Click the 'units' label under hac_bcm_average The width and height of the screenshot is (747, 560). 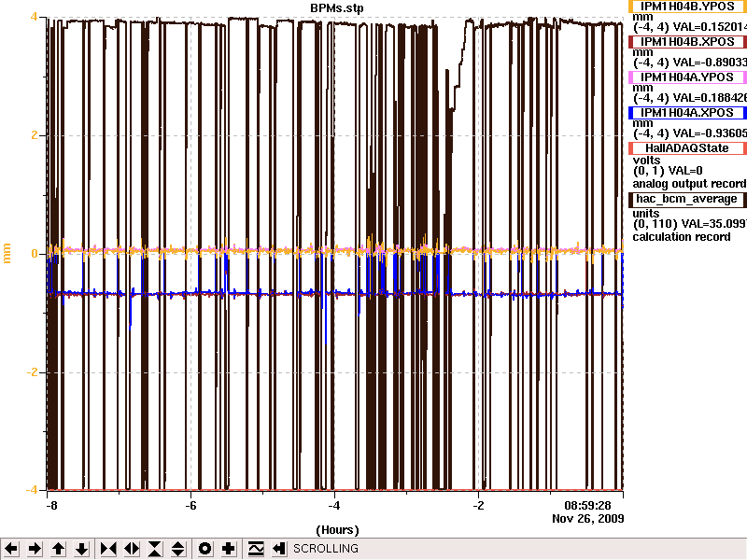(646, 214)
